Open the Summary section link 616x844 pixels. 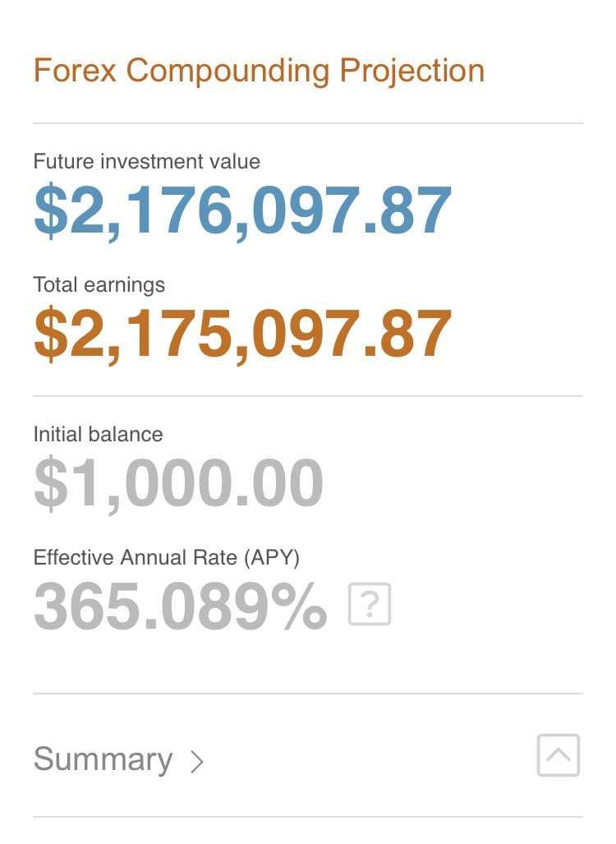[103, 759]
